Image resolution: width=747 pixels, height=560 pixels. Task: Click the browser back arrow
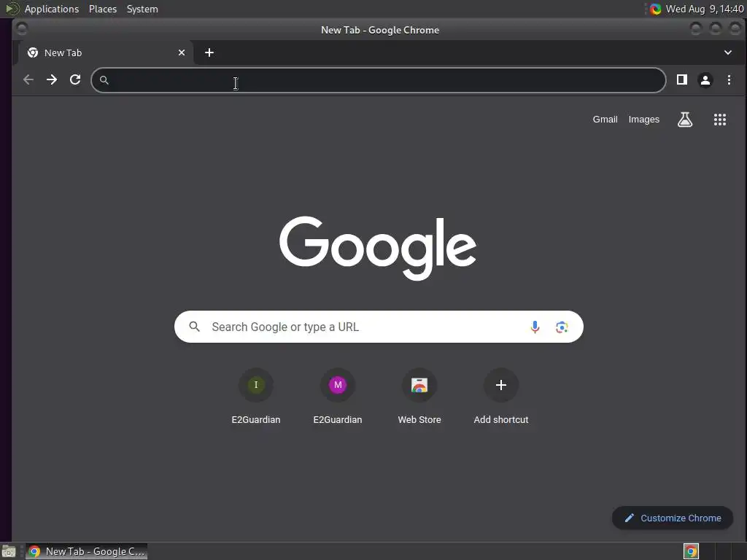coord(28,79)
